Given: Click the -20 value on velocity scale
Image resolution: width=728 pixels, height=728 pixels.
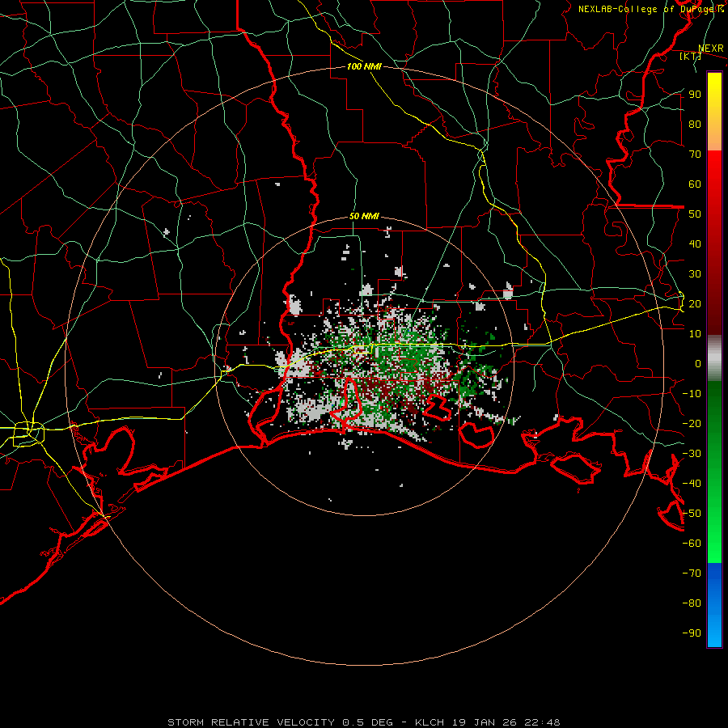Looking at the screenshot, I should [692, 423].
